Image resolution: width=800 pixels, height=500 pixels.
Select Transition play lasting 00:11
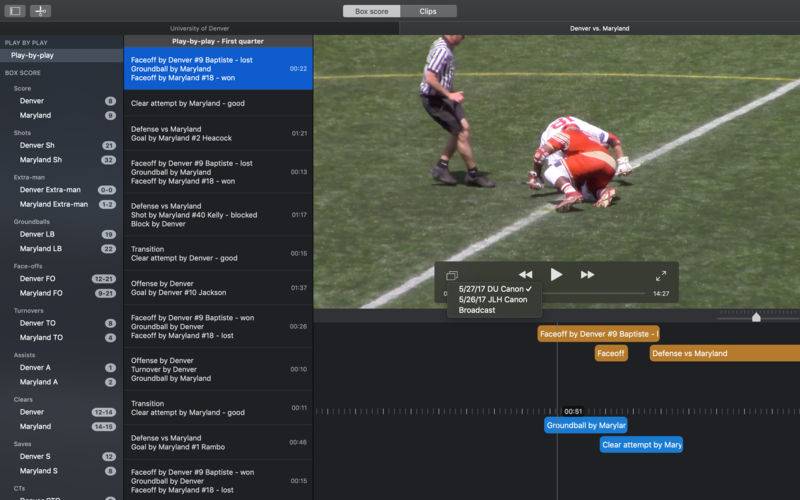point(218,408)
